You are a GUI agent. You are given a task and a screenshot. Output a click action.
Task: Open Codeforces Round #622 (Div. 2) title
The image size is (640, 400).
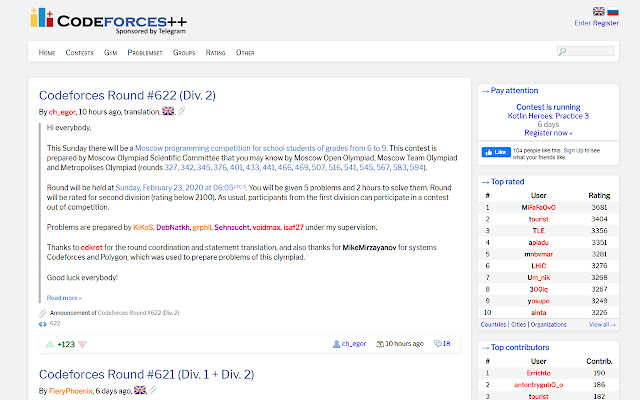(127, 95)
